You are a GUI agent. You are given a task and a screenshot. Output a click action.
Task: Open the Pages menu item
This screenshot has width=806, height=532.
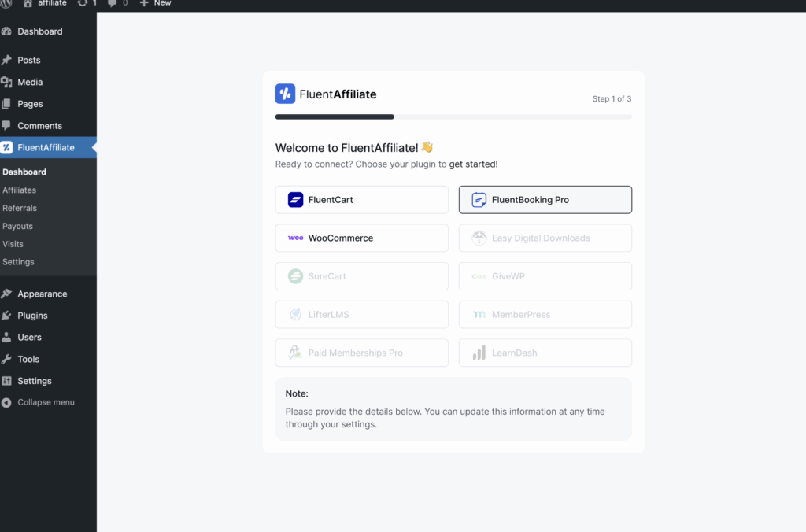(48, 104)
